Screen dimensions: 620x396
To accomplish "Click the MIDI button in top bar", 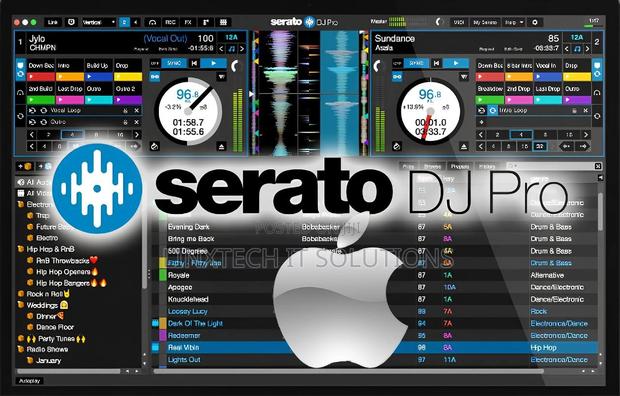I will pos(459,22).
